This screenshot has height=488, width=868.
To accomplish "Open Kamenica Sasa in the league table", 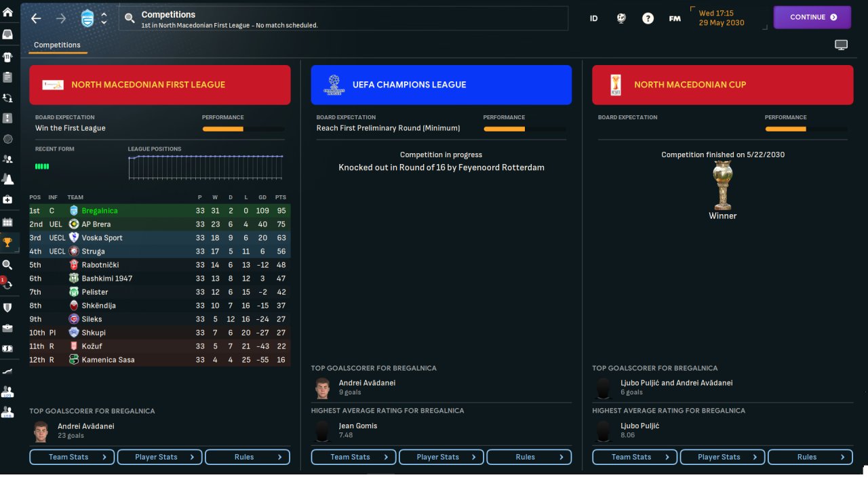I will (x=108, y=360).
